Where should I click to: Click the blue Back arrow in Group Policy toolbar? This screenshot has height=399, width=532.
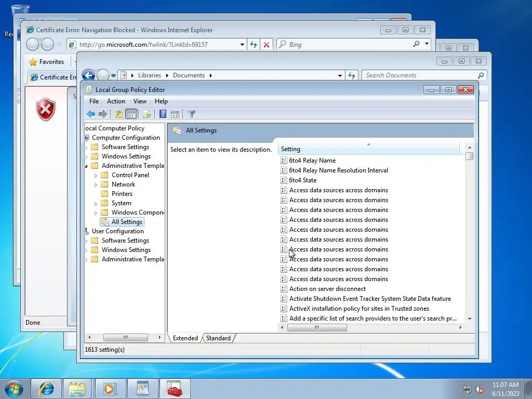tap(90, 114)
